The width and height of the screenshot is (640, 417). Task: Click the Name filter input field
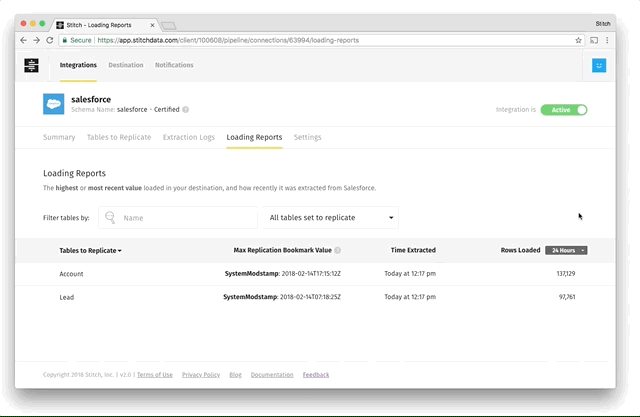coord(178,217)
